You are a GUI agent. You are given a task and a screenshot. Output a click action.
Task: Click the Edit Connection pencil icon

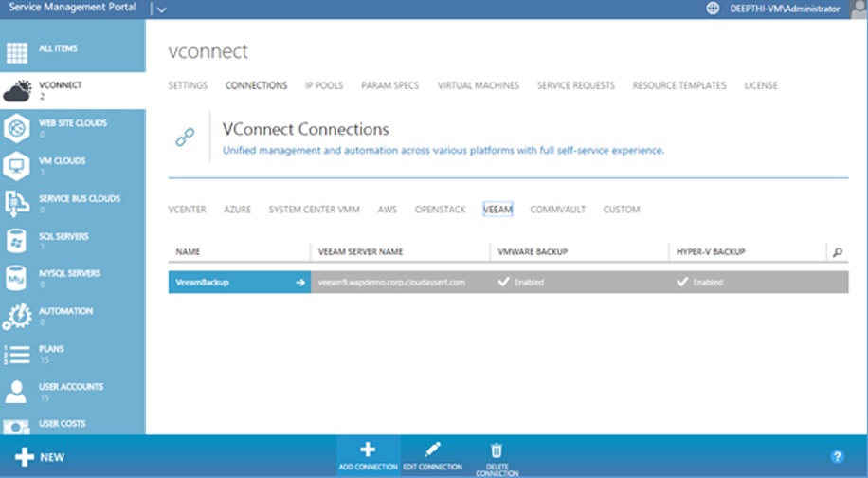click(432, 450)
